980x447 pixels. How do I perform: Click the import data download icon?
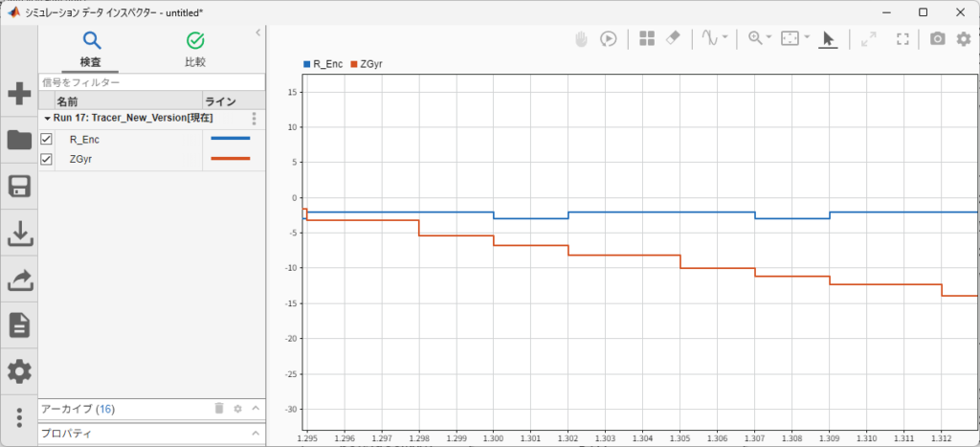19,234
